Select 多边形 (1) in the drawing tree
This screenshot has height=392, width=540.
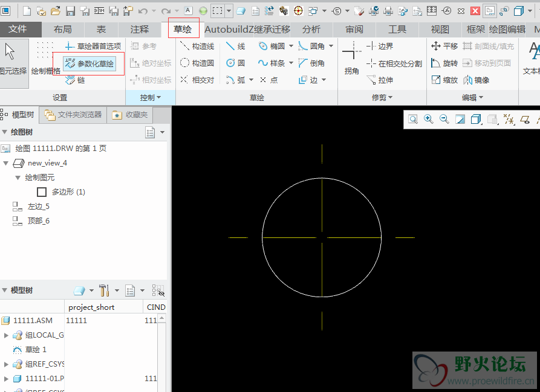(61, 192)
